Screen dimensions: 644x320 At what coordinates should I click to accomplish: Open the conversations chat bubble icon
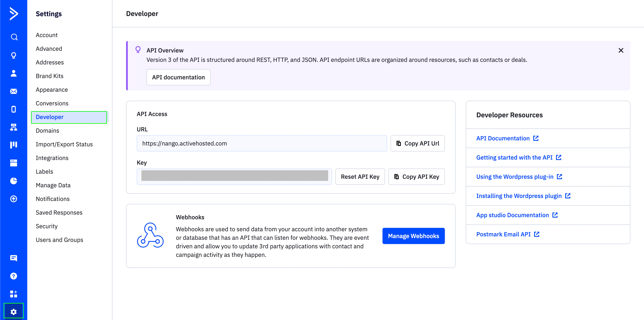14,258
